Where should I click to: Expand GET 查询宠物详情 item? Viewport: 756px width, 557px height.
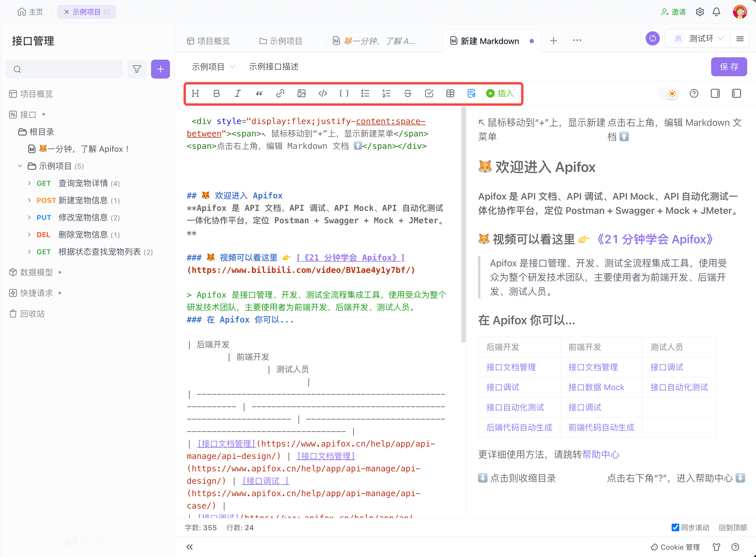coord(29,183)
